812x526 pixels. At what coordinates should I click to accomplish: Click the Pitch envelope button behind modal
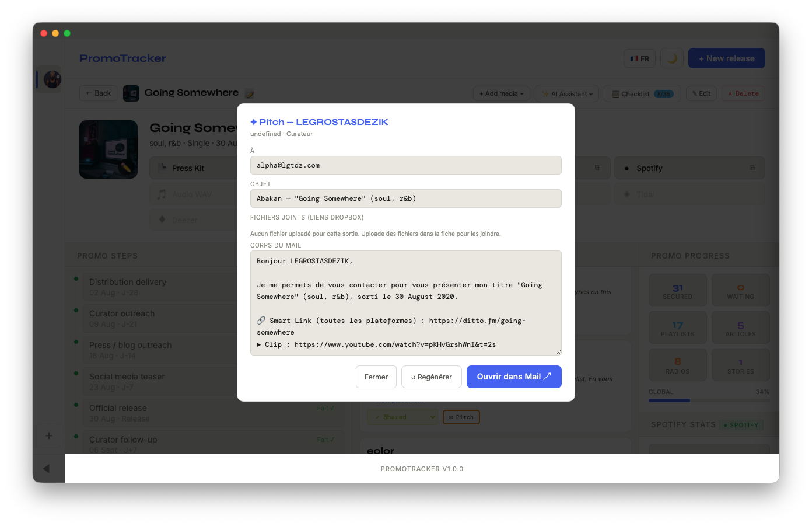tap(461, 417)
